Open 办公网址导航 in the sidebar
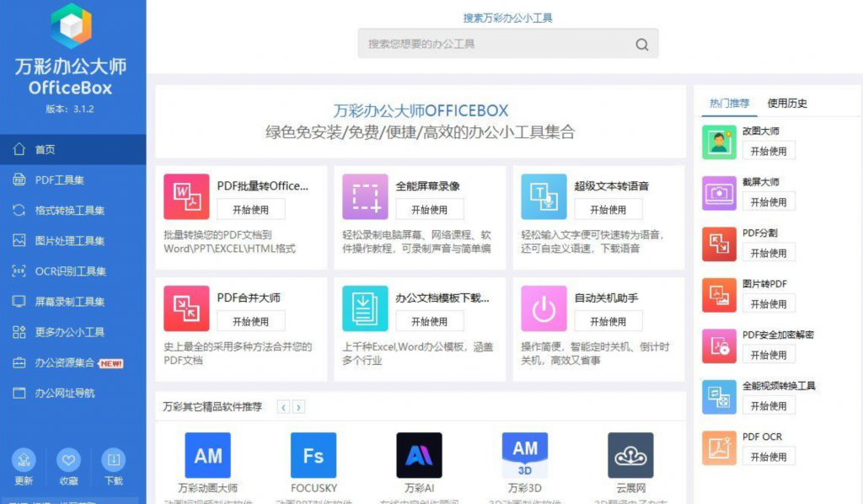The image size is (863, 504). tap(73, 393)
